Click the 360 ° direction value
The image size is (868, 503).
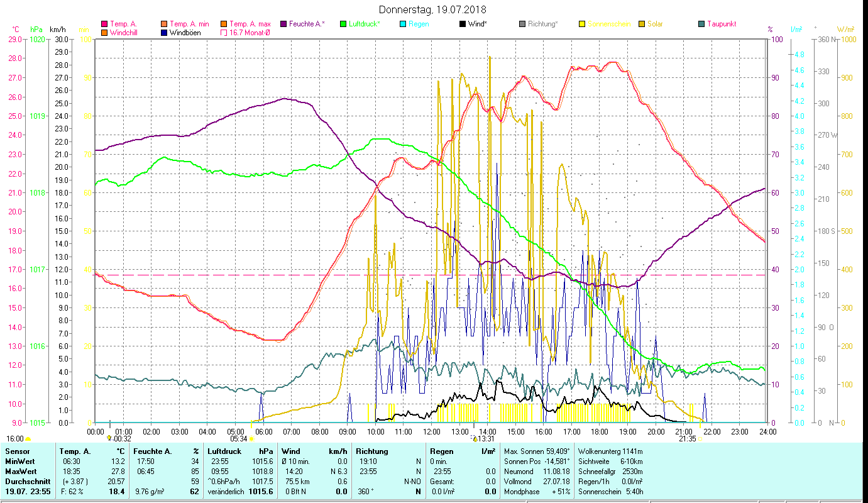pos(366,492)
